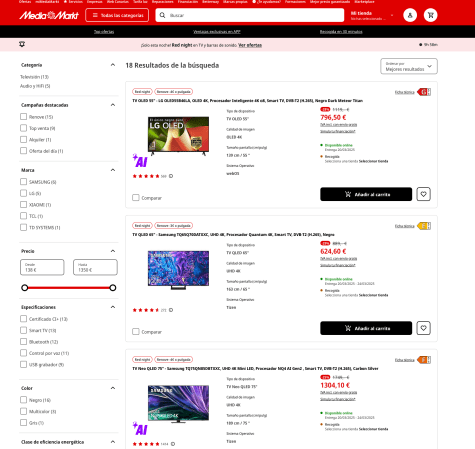Add Samsung QLED 65 to wishlist heart

click(x=423, y=328)
